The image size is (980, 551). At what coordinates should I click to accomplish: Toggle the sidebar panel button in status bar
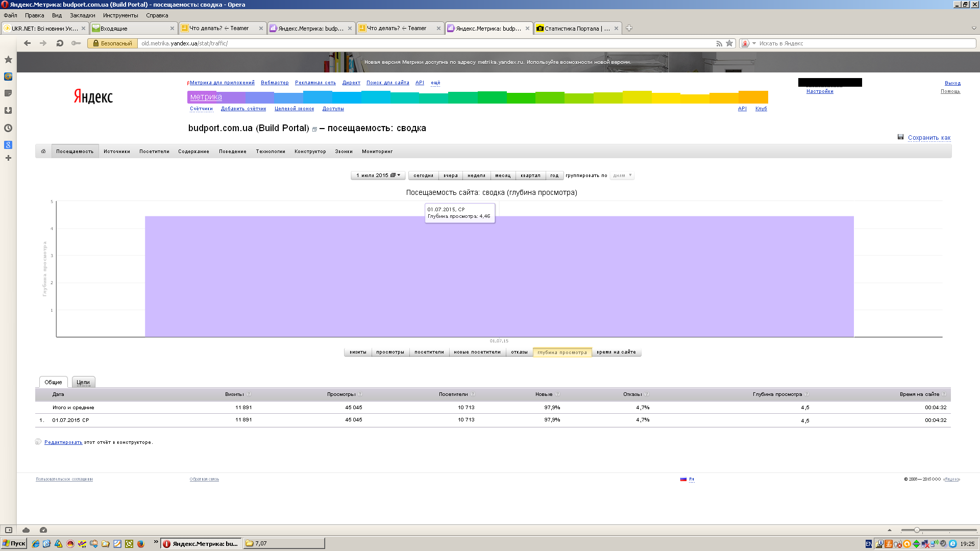click(x=9, y=530)
